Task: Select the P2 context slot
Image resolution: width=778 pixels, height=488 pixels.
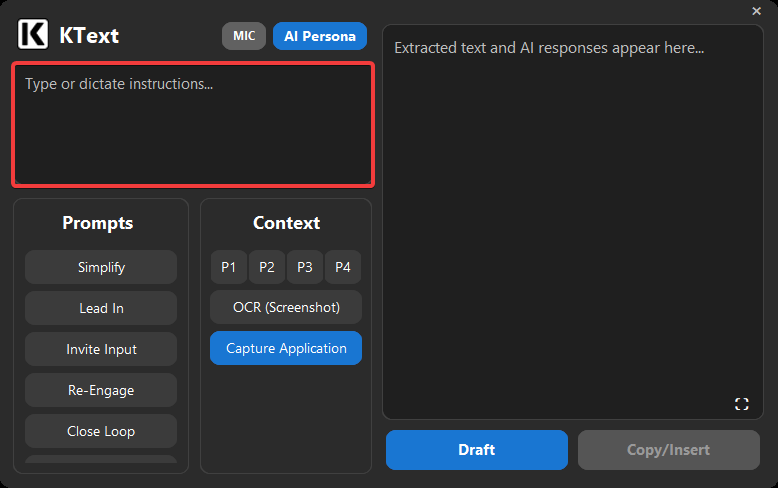Action: [267, 267]
